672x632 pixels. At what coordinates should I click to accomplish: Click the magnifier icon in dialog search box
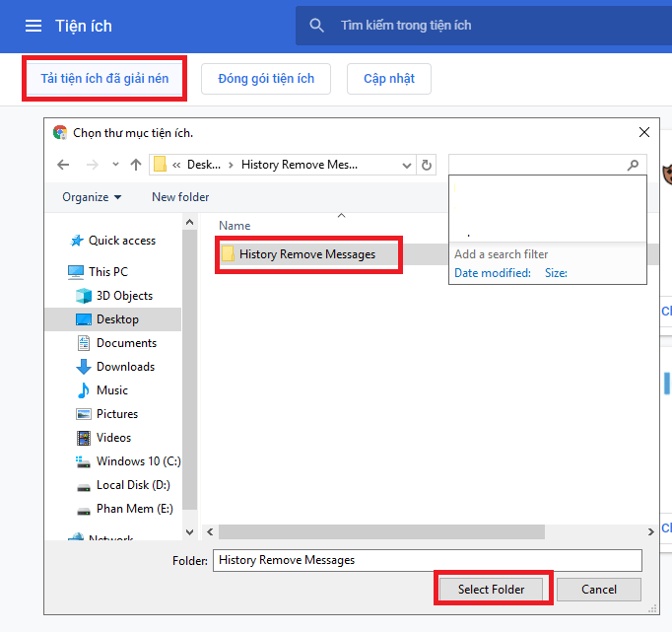click(633, 165)
